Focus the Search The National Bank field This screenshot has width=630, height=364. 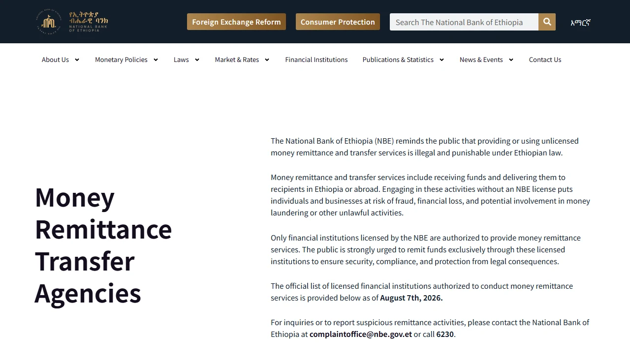(464, 22)
